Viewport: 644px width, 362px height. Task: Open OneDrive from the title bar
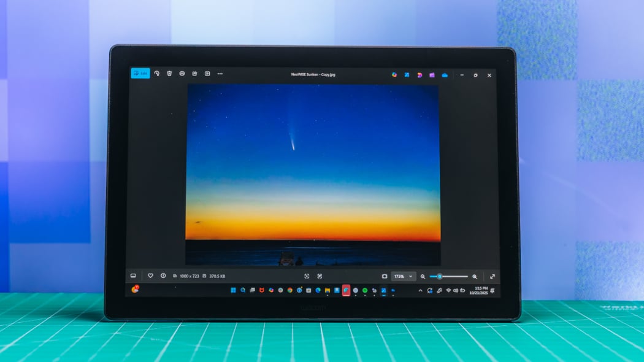tap(443, 75)
